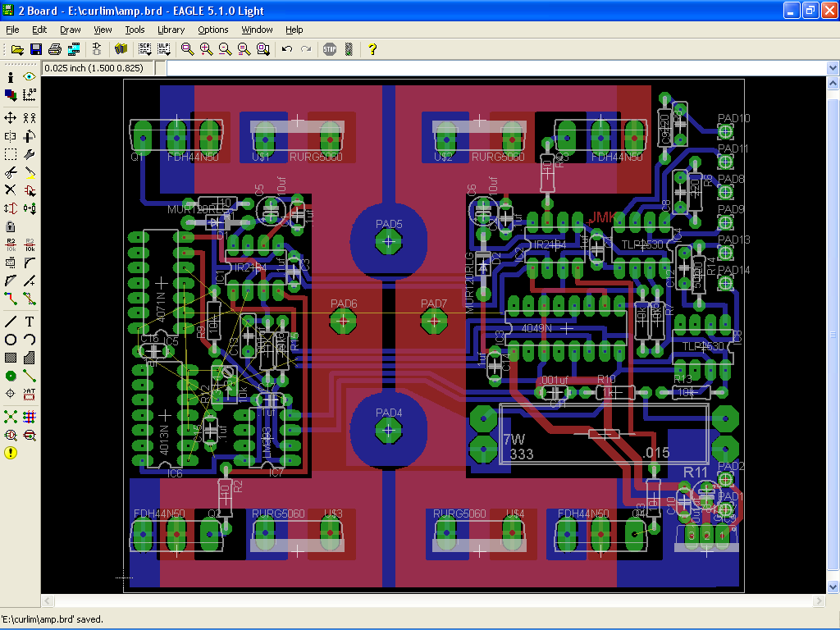The height and width of the screenshot is (630, 840).
Task: Select the Group dashed rectangle tool
Action: coord(10,154)
